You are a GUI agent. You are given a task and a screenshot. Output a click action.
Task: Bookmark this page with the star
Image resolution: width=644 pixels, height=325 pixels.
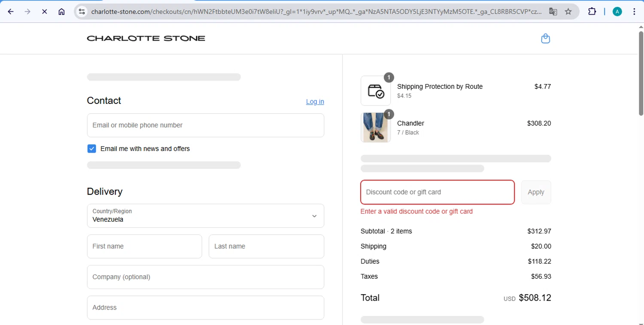point(568,12)
